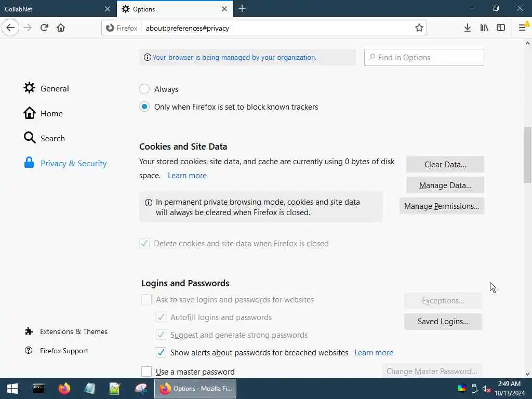Screen dimensions: 532x399
Task: Open Extensions & Themes
Action: 66,331
